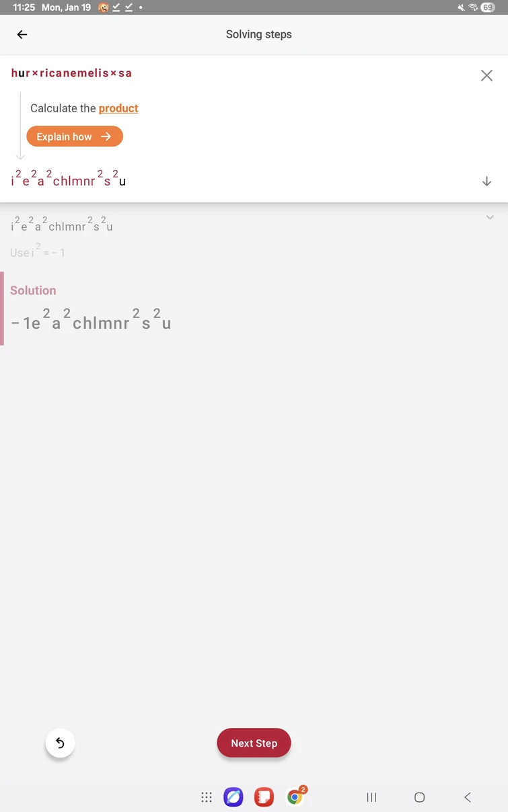The height and width of the screenshot is (812, 508).
Task: Open the underlined product link
Action: pyautogui.click(x=118, y=108)
